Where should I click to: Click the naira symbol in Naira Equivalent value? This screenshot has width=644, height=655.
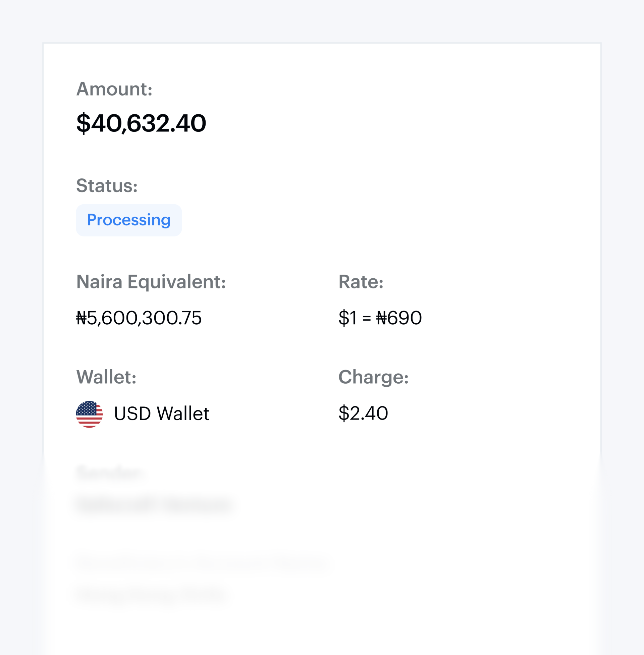[x=82, y=318]
